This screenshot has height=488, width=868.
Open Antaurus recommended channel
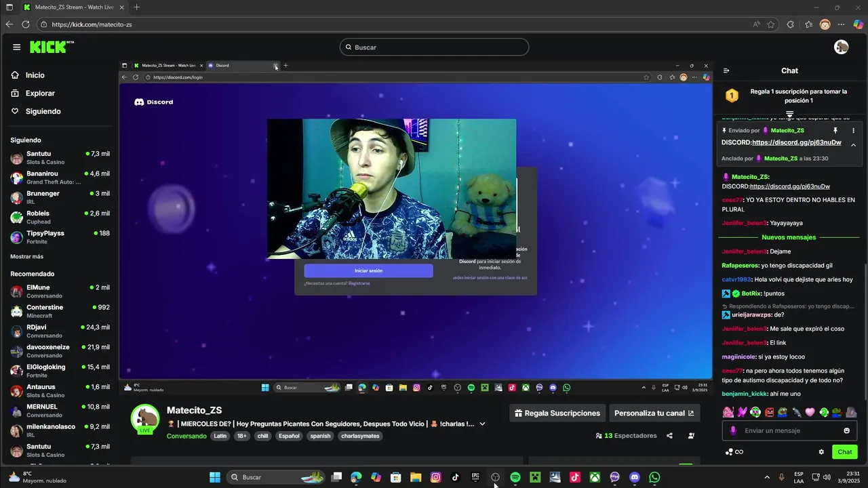60,391
